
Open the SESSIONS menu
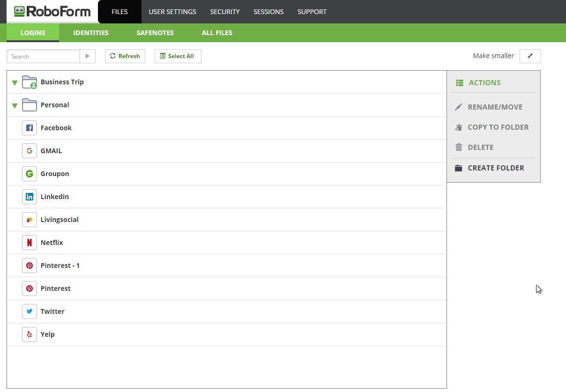pyautogui.click(x=268, y=12)
